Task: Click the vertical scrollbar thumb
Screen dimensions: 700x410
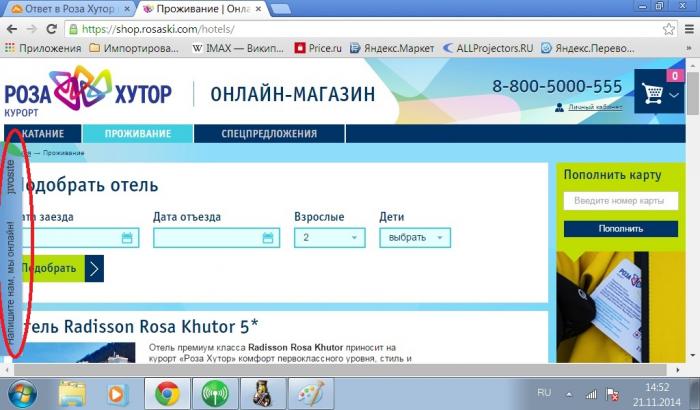Action: coord(692,94)
